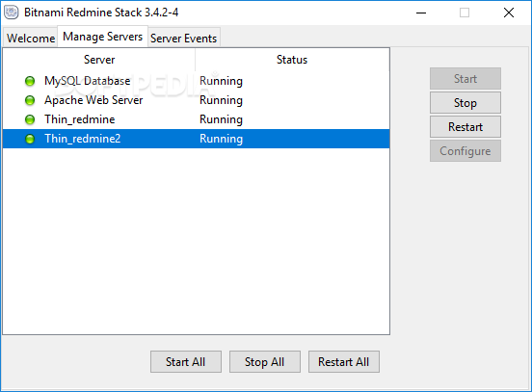Close the Bitnami Redmine Stack window
Image resolution: width=532 pixels, height=392 pixels.
pos(509,13)
